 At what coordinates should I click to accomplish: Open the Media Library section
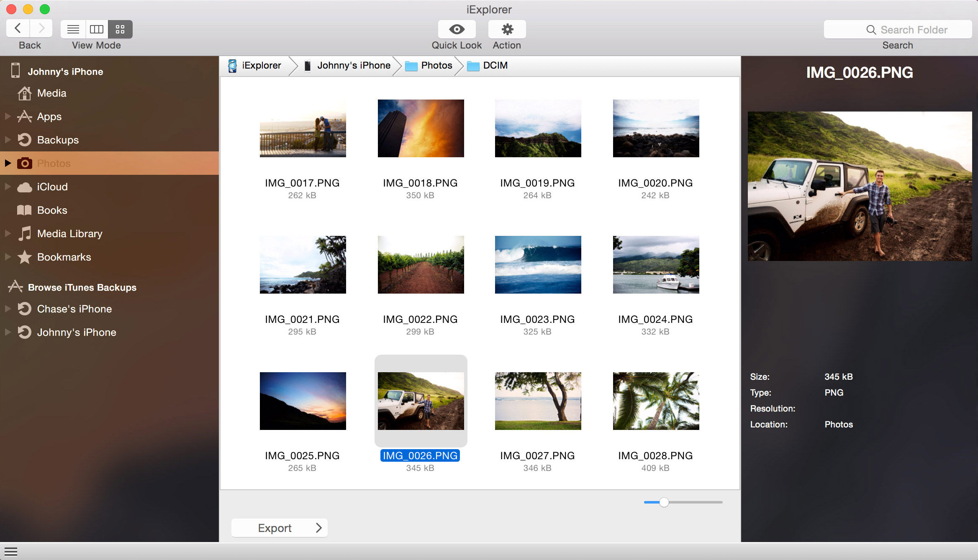[x=69, y=233]
